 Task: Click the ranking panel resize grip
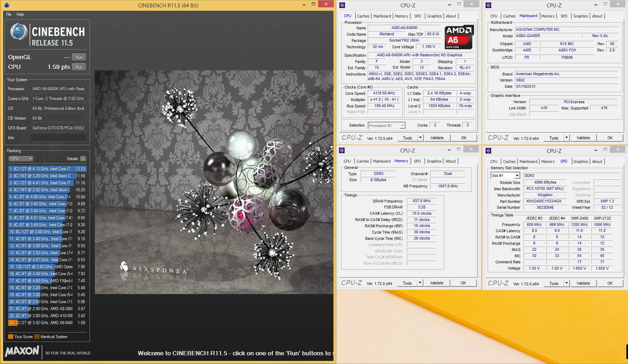click(x=93, y=189)
